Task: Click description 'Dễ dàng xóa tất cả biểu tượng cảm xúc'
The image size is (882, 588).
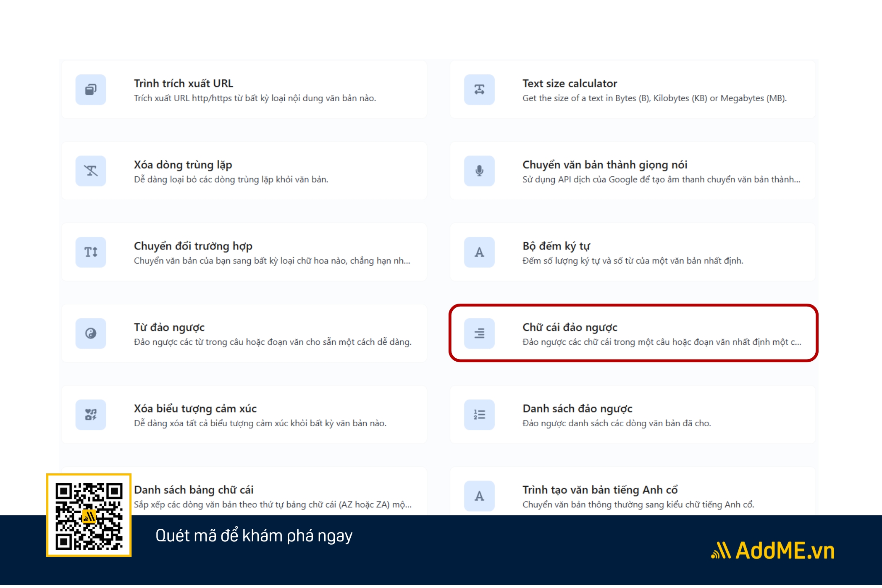Action: (x=260, y=423)
